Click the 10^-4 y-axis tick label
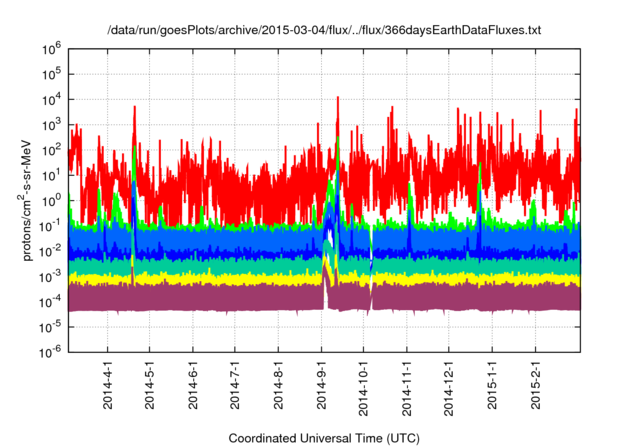The image size is (640, 448). click(50, 302)
